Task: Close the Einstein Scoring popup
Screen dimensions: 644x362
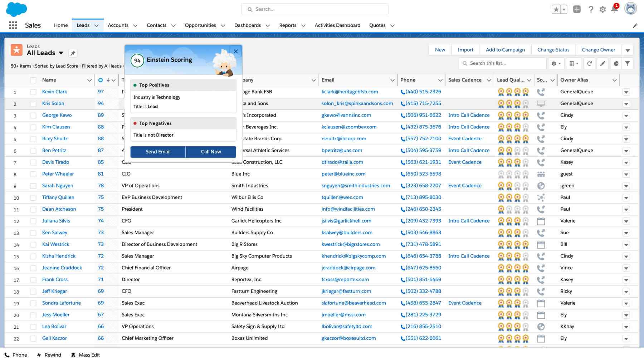Action: tap(236, 51)
